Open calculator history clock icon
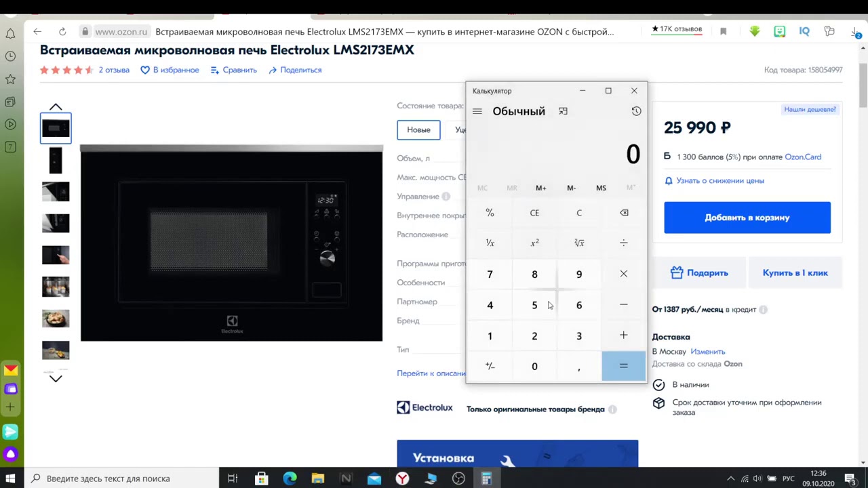This screenshot has height=488, width=868. pyautogui.click(x=636, y=111)
